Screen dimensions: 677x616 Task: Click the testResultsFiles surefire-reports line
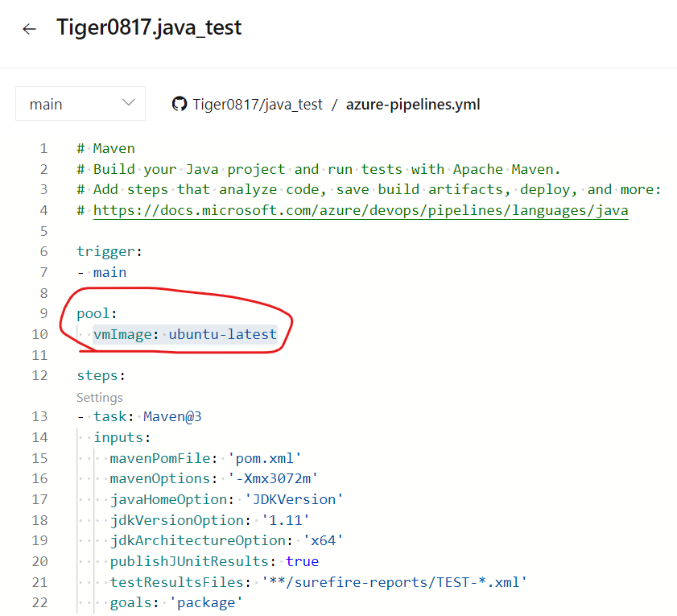[x=319, y=582]
